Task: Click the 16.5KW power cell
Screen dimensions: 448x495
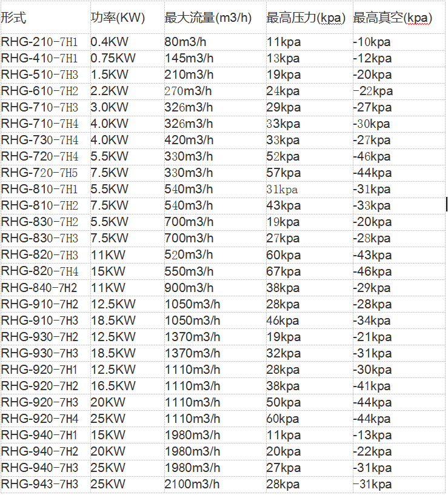Action: click(x=113, y=385)
